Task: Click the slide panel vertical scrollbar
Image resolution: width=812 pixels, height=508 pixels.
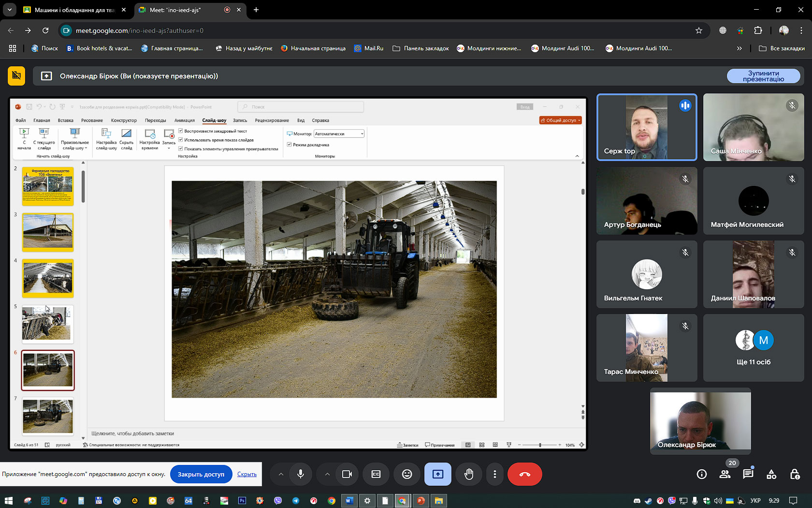Action: [x=83, y=186]
